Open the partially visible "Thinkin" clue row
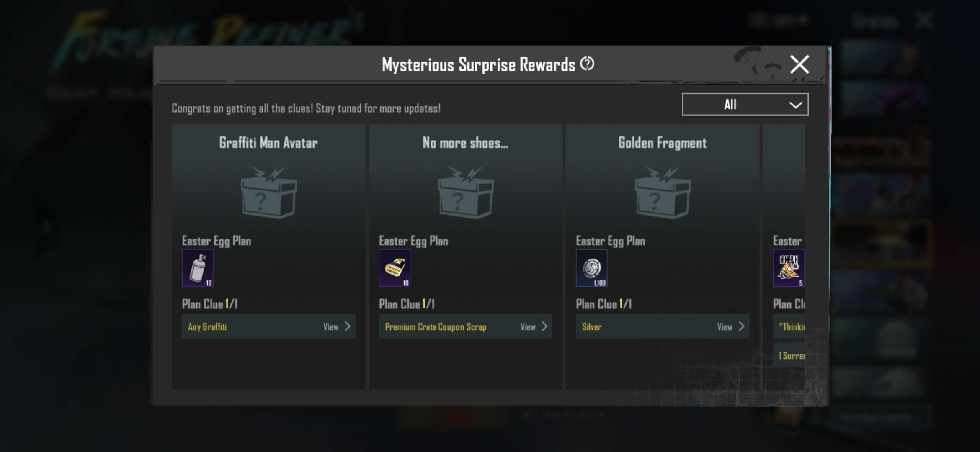 pos(789,326)
